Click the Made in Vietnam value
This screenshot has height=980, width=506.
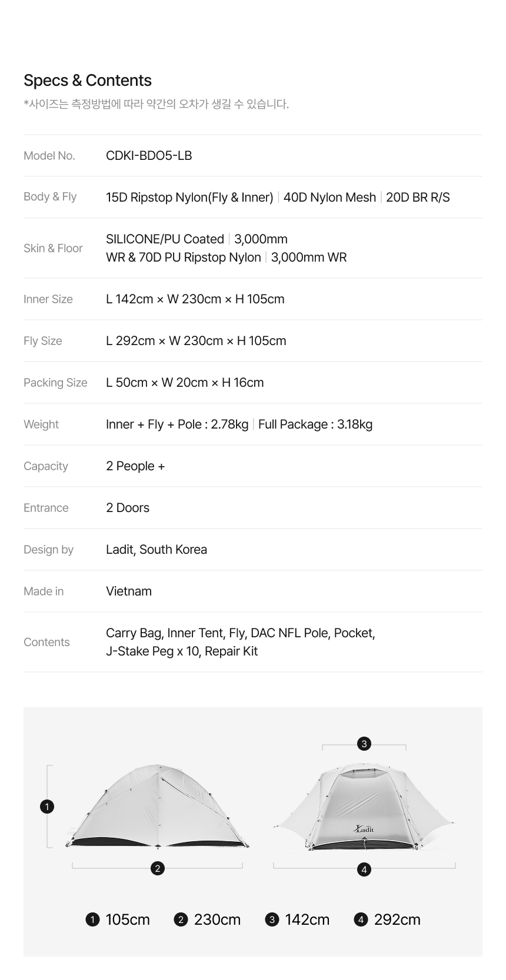[129, 591]
